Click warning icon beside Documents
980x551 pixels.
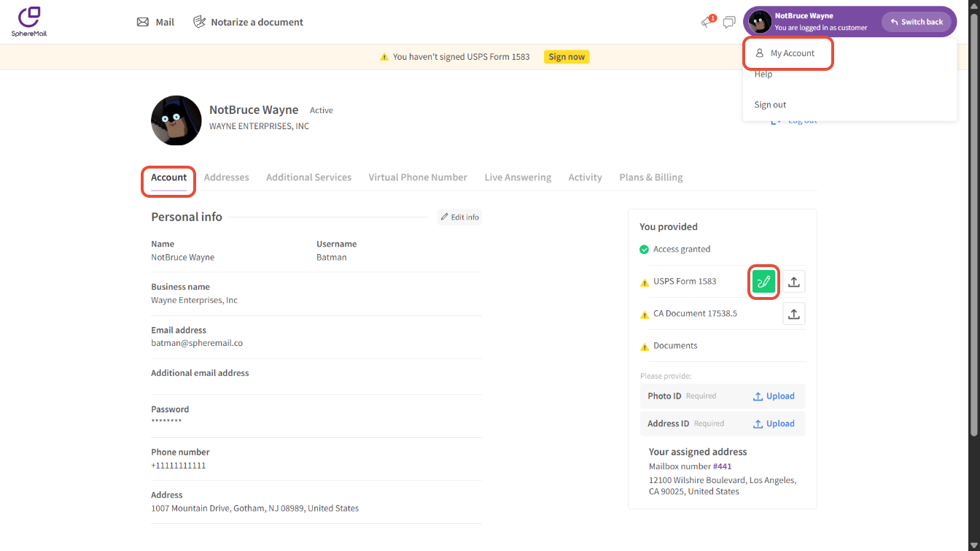[644, 347]
